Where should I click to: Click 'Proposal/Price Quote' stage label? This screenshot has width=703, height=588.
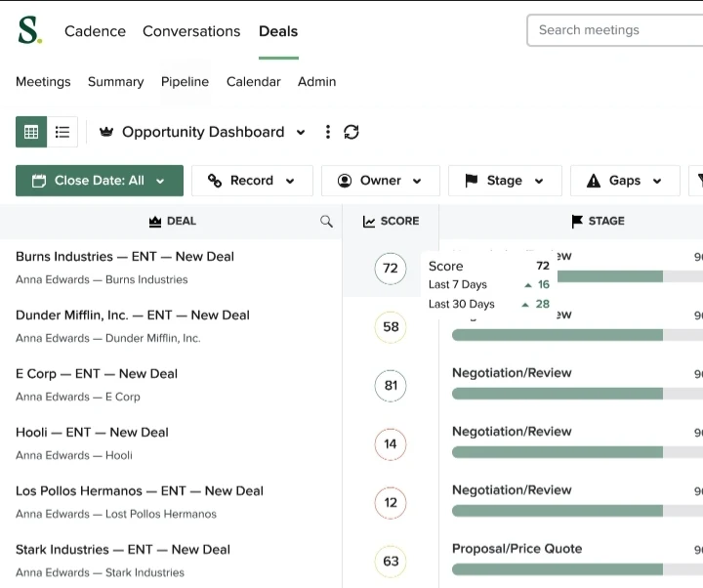pos(517,549)
